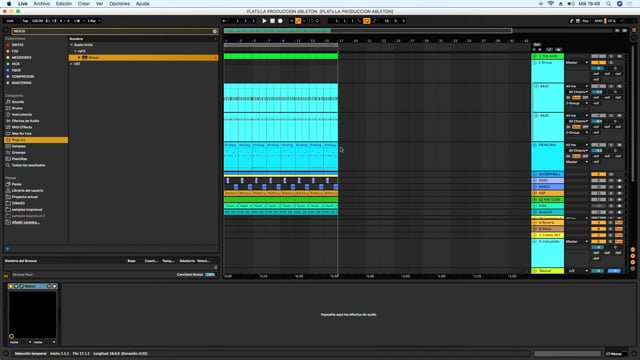Show Todos los resultados
640x360 pixels.
tap(28, 165)
